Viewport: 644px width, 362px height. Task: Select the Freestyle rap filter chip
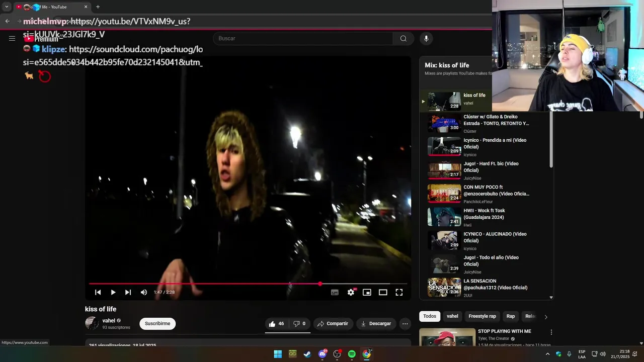pos(482,316)
